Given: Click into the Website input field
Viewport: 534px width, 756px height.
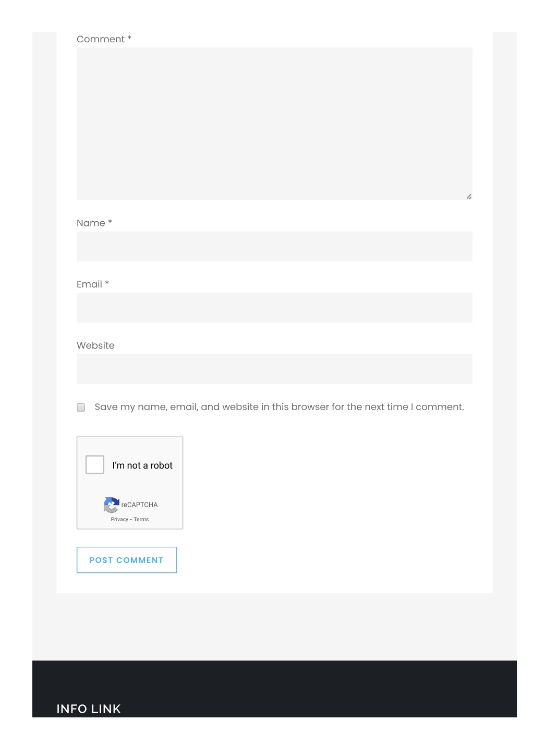Looking at the screenshot, I should pyautogui.click(x=274, y=369).
